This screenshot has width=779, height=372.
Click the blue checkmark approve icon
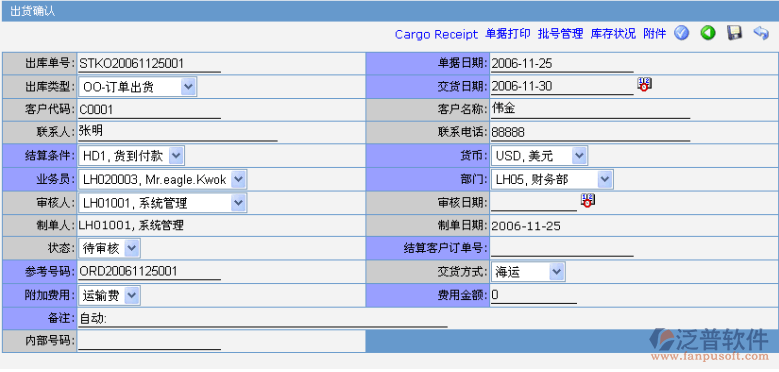pos(681,33)
